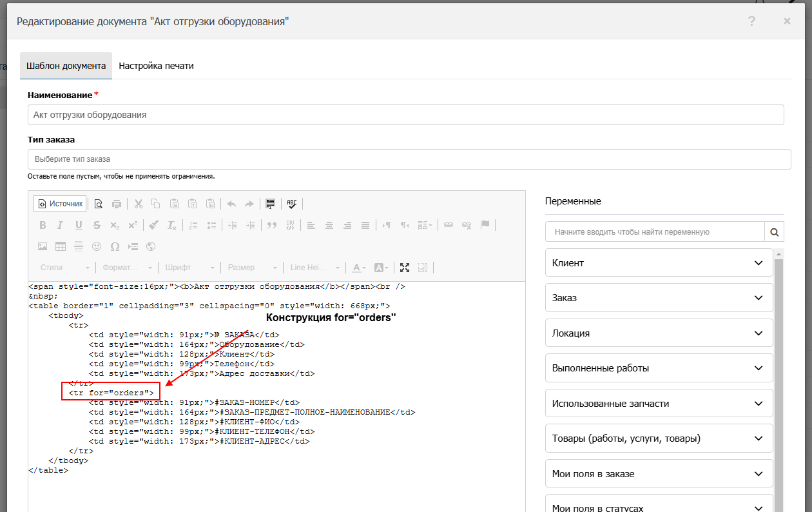Viewport: 812px width, 512px height.
Task: Open the Формат paragraph format dropdown
Action: [127, 268]
